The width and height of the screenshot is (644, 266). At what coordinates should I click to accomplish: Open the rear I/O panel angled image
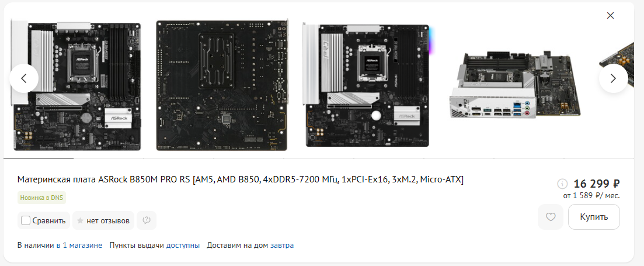coord(515,85)
